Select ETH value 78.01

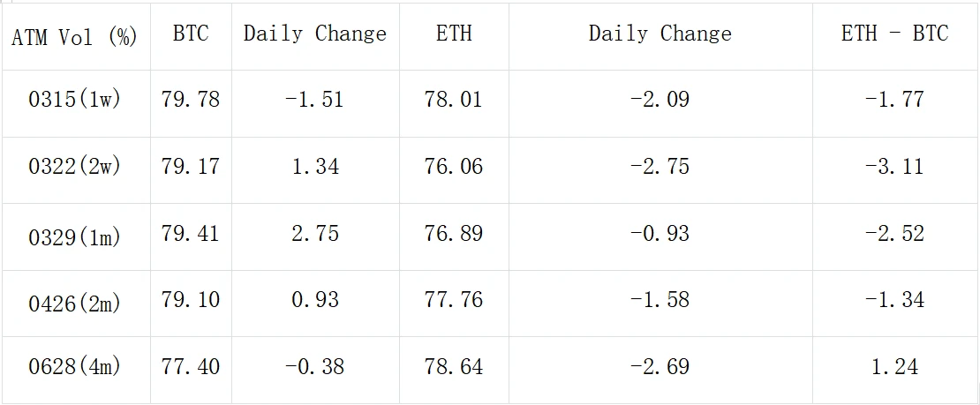[454, 99]
